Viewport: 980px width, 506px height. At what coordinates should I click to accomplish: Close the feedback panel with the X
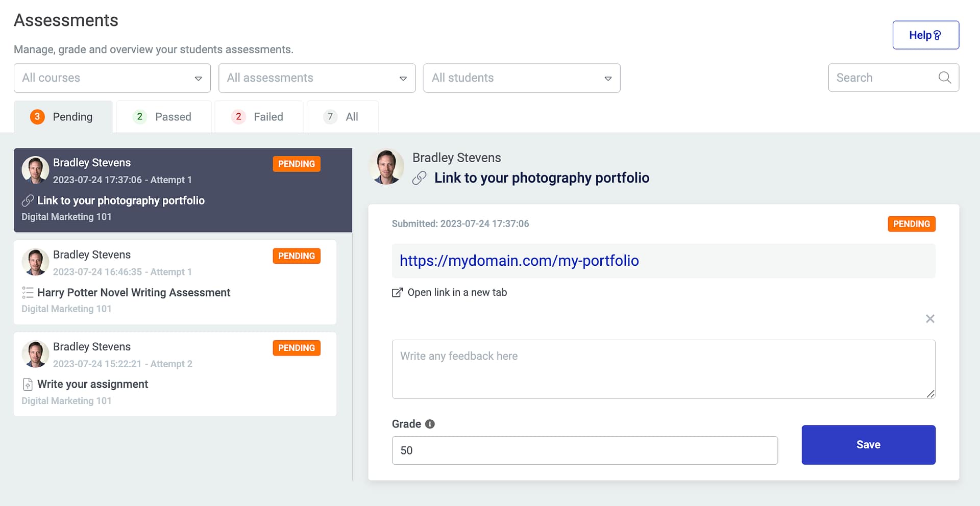(930, 319)
